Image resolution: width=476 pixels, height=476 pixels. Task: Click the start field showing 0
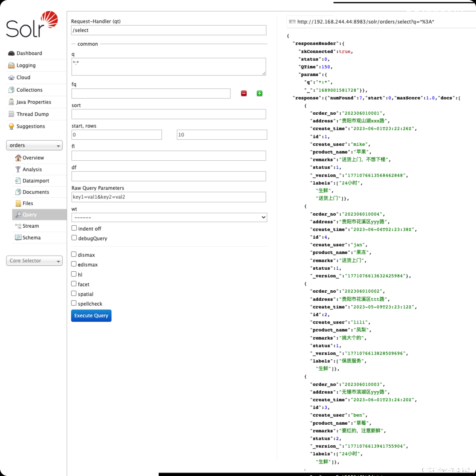point(117,135)
